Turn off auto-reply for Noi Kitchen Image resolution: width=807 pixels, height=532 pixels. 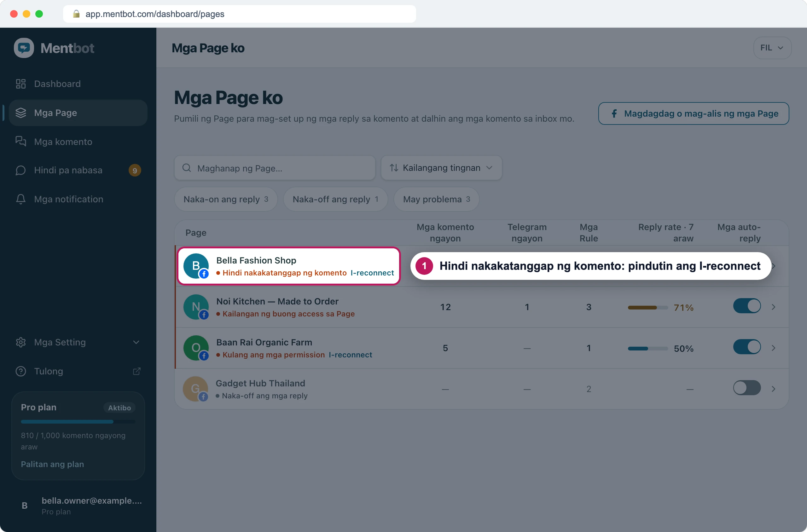click(x=746, y=306)
